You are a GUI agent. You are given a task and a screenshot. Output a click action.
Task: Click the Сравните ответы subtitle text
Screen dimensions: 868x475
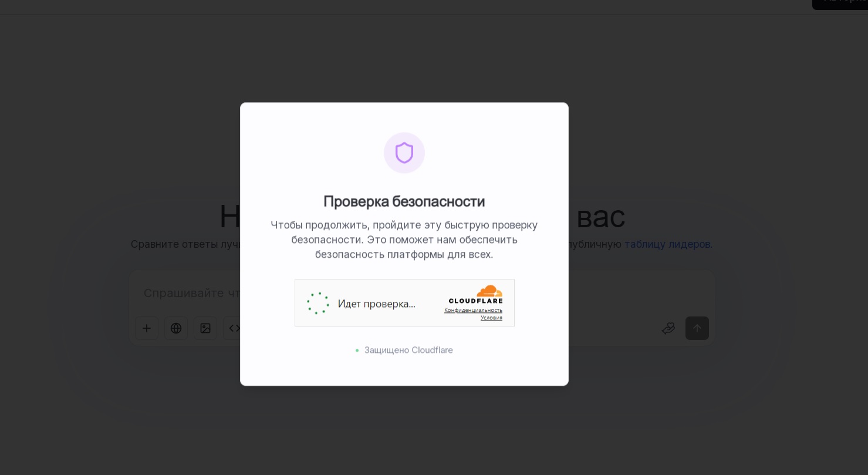[x=185, y=244]
